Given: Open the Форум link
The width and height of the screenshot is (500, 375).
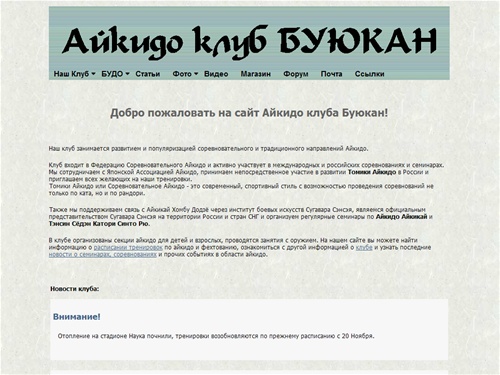Looking at the screenshot, I should coord(296,74).
